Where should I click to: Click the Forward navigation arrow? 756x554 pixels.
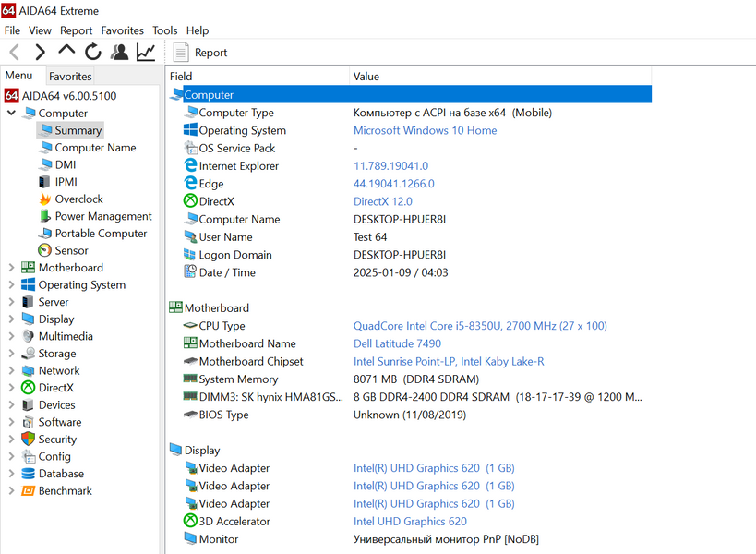point(40,52)
